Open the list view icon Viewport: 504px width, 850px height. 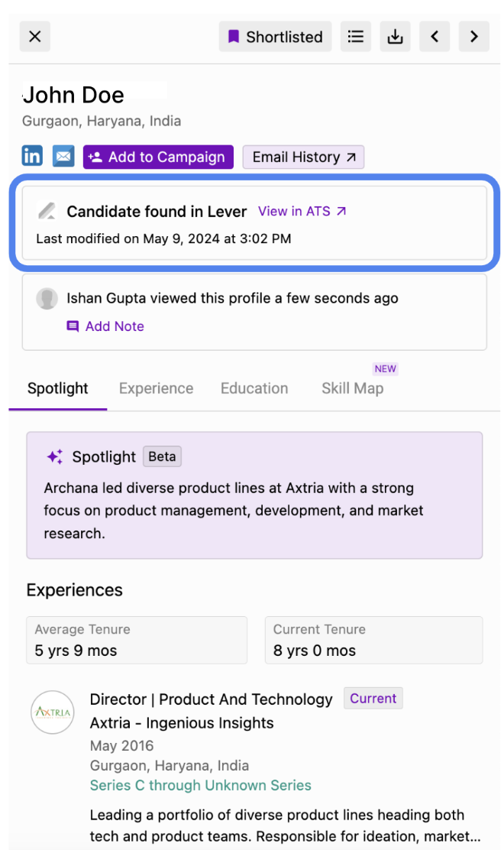[356, 37]
